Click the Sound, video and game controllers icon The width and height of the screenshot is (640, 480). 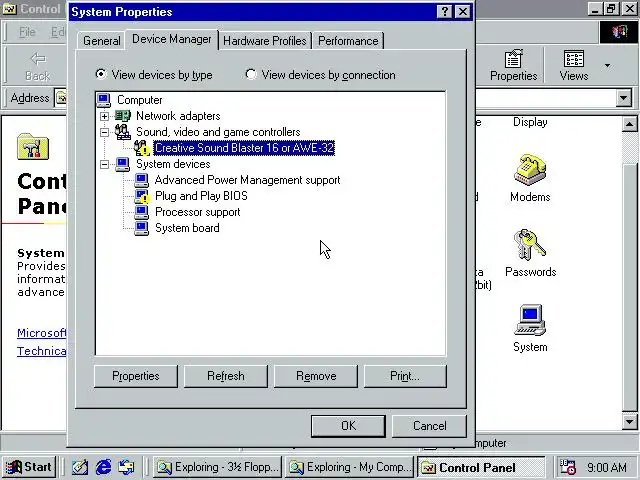(122, 132)
